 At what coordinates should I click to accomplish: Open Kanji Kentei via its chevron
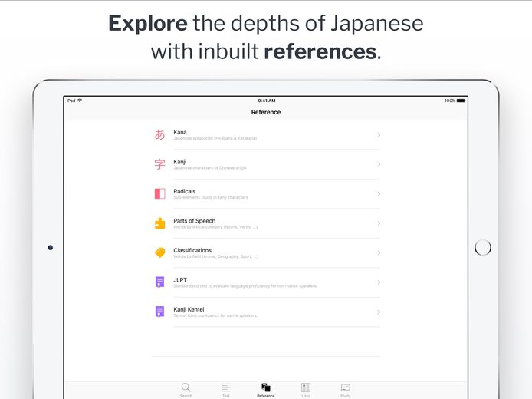point(379,312)
